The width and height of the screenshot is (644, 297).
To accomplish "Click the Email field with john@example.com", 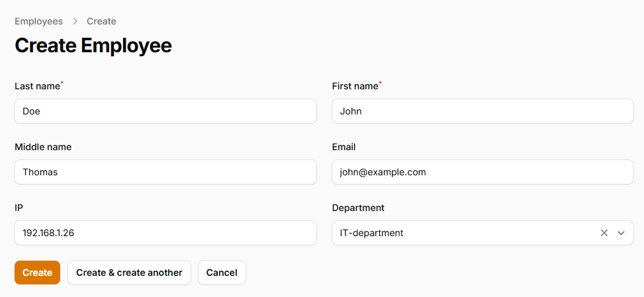I will pos(483,172).
